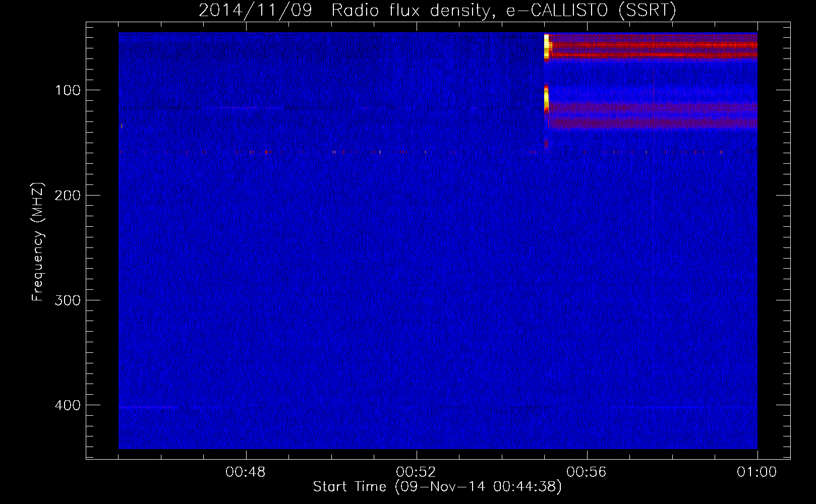Click the '01:00' time tick label
This screenshot has width=816, height=504.
point(756,472)
